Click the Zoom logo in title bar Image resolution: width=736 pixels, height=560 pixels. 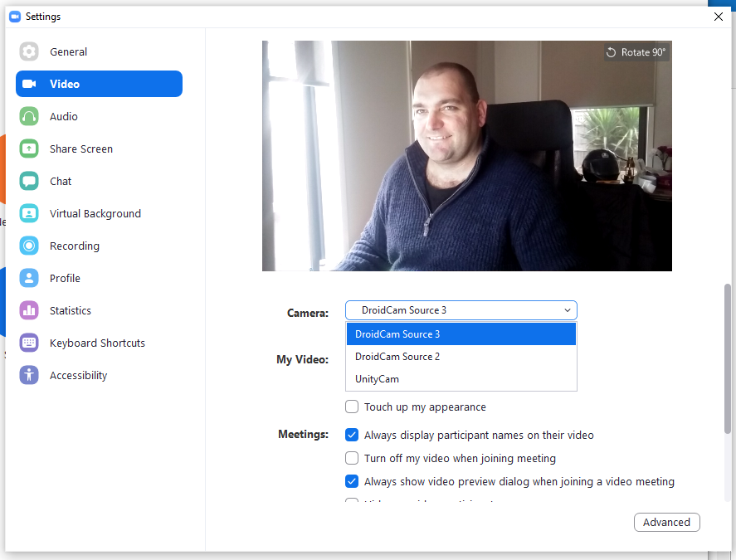point(15,17)
